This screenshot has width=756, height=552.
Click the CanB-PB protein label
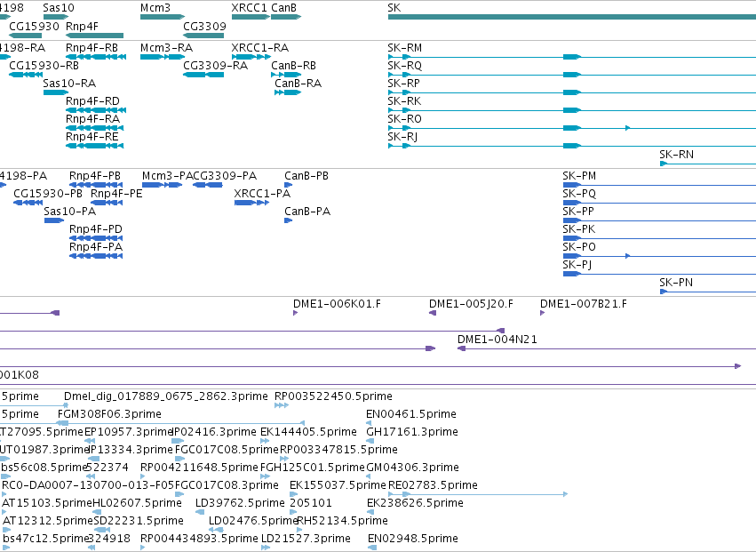coord(306,176)
